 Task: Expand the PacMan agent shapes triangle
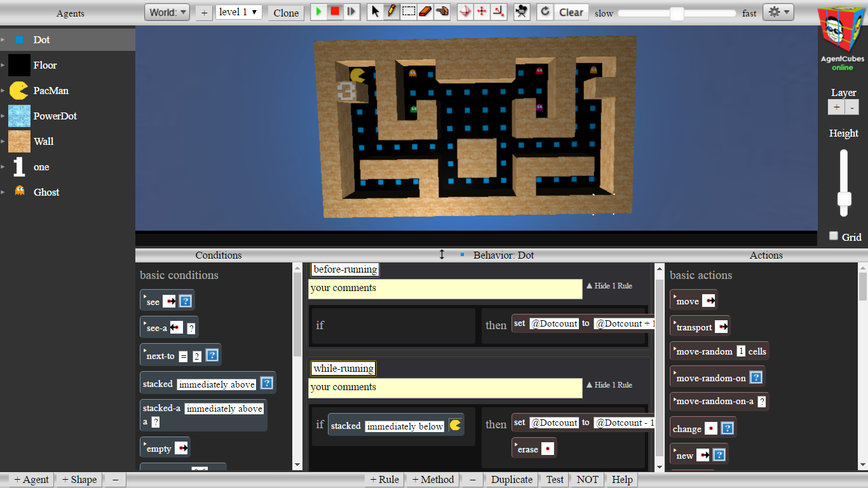3,90
